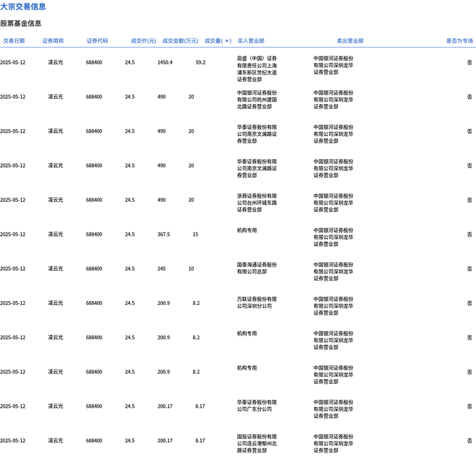
Task: Click the 买入营业部 column header
Action: point(251,41)
